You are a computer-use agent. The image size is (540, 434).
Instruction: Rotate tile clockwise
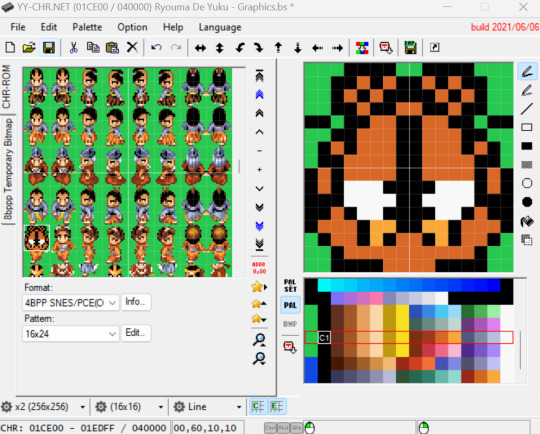259,48
